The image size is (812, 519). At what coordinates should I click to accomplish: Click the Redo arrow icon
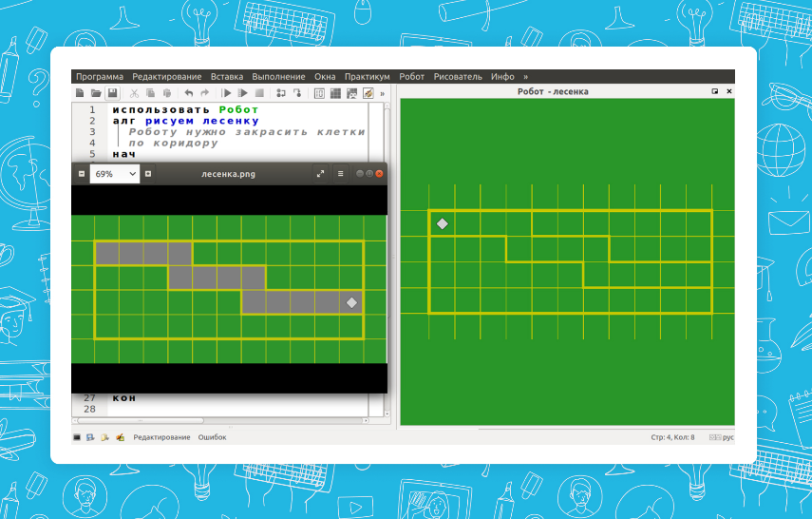pos(205,93)
